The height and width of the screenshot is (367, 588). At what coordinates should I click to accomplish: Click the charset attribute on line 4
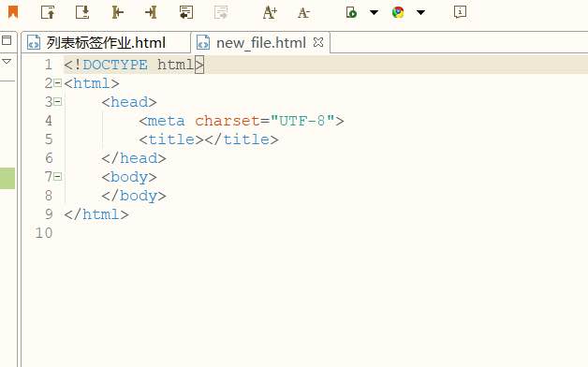coord(228,121)
